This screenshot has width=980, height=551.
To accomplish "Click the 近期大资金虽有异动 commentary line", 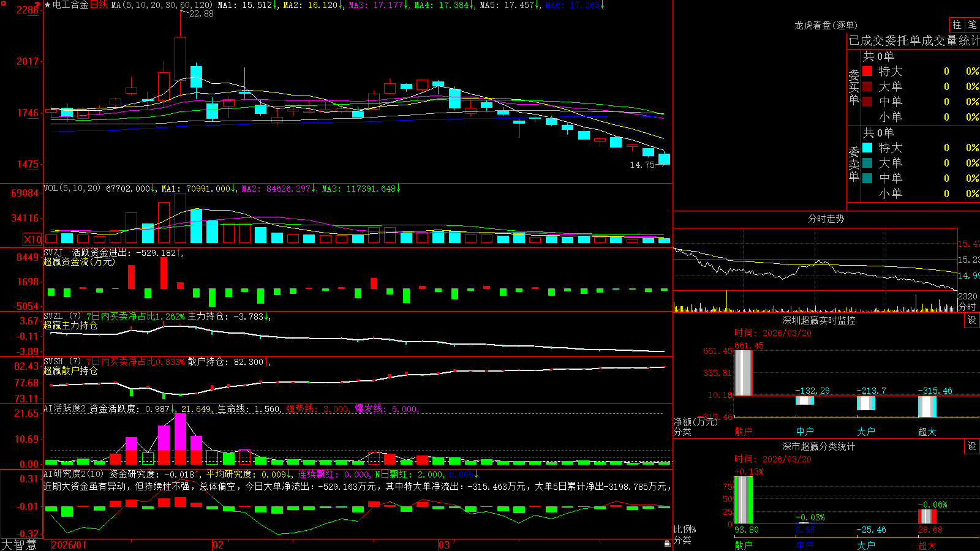I will (357, 486).
